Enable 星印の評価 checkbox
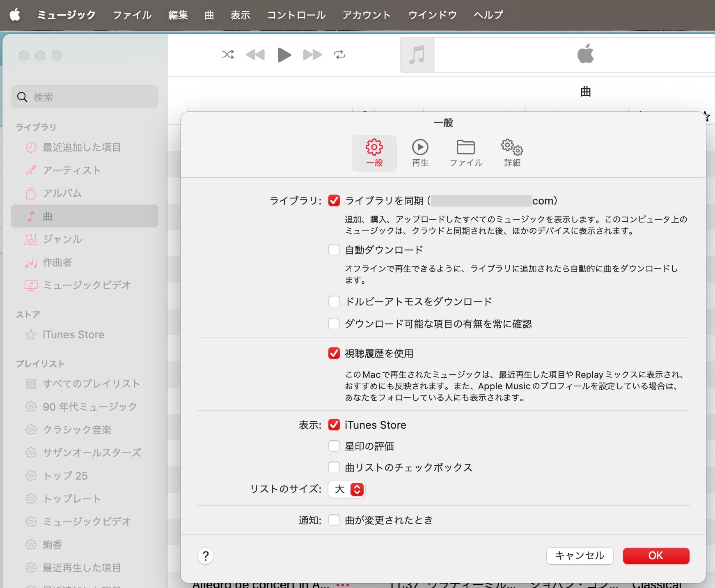Image resolution: width=715 pixels, height=588 pixels. coord(334,446)
